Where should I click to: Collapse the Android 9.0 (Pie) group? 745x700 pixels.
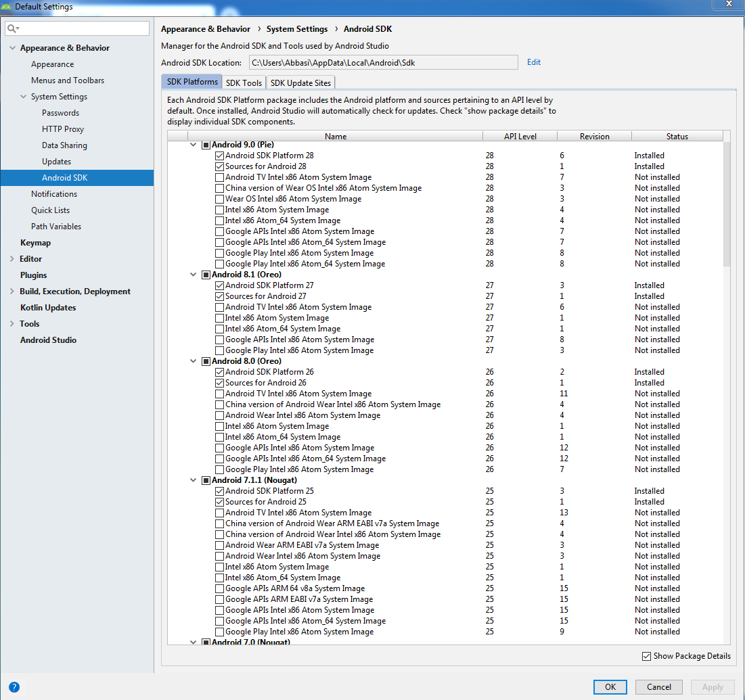(x=193, y=145)
